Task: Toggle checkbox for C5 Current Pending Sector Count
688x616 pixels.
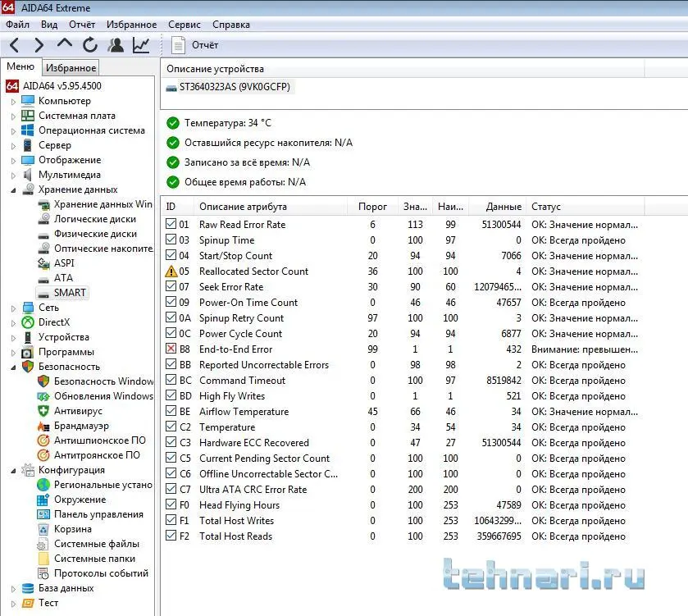Action: (171, 458)
